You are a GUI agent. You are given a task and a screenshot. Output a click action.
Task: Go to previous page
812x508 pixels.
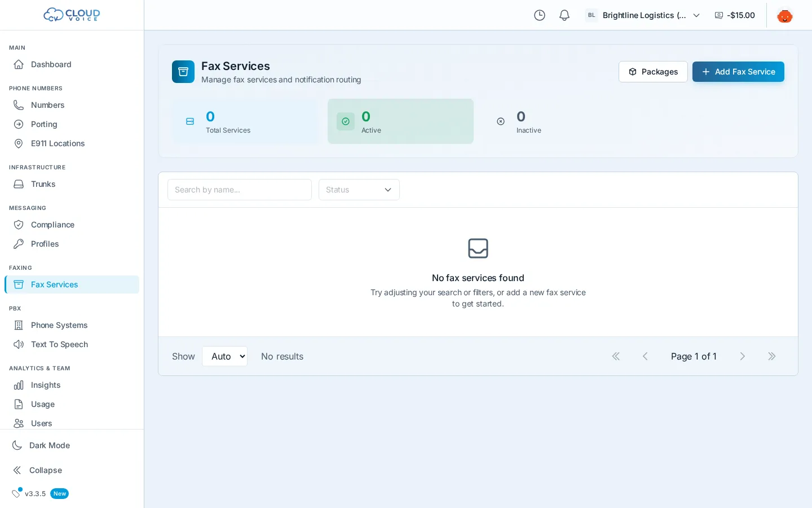645,356
